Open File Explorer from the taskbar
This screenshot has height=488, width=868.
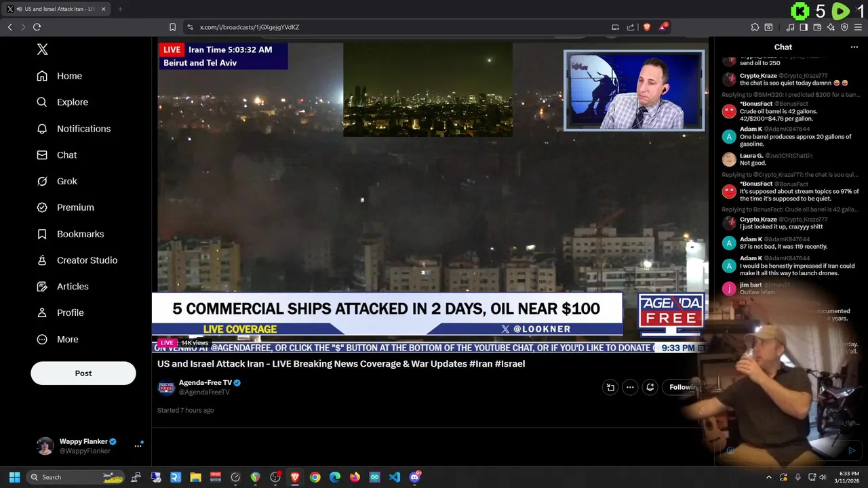click(195, 477)
